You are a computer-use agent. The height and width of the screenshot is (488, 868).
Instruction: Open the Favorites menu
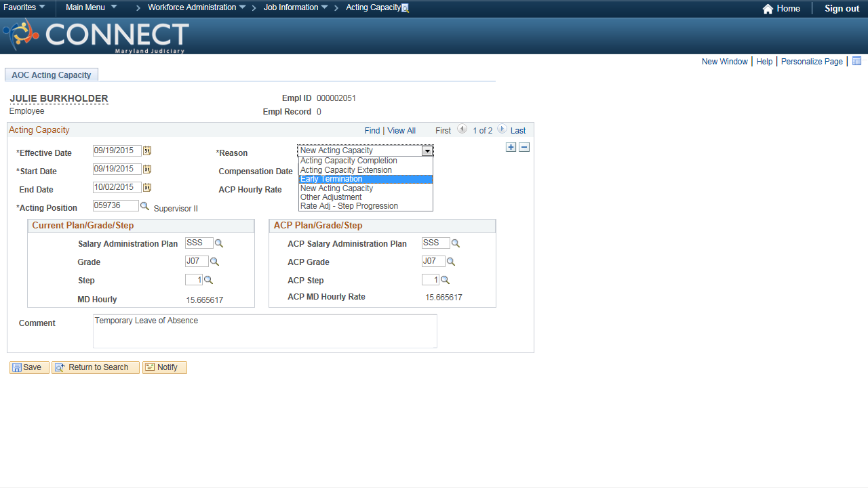[24, 7]
